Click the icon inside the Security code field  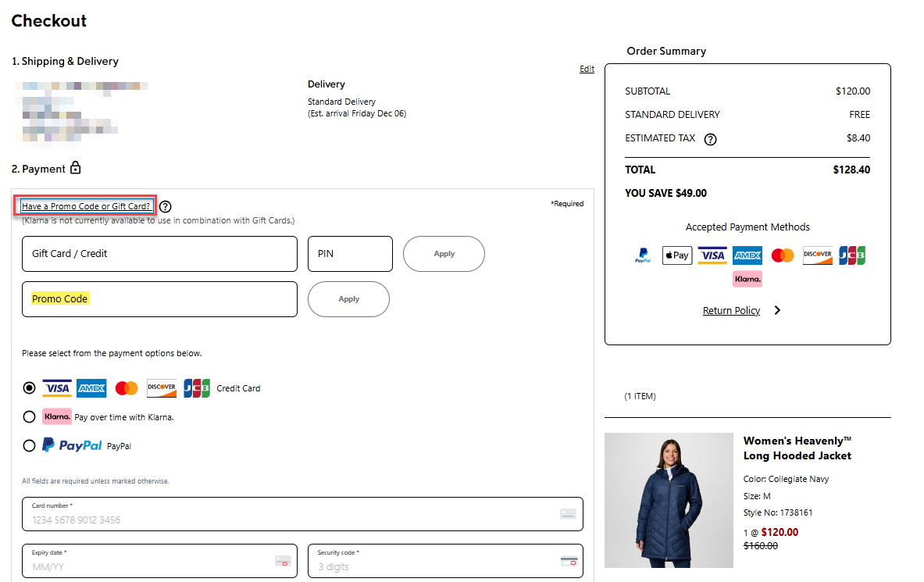click(569, 561)
